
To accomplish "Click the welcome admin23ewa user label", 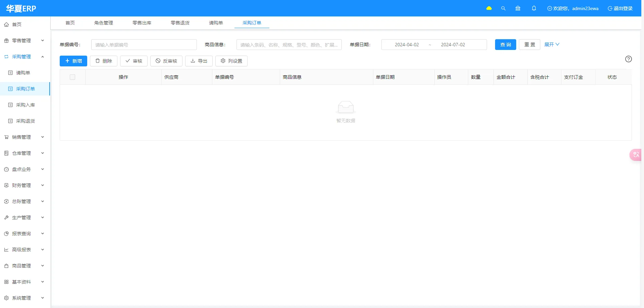I will click(x=573, y=8).
